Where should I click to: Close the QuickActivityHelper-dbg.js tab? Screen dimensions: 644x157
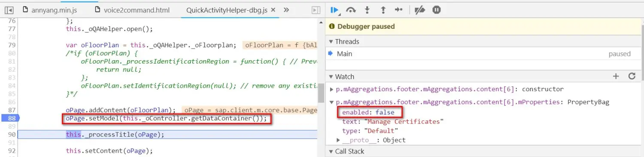(x=273, y=9)
